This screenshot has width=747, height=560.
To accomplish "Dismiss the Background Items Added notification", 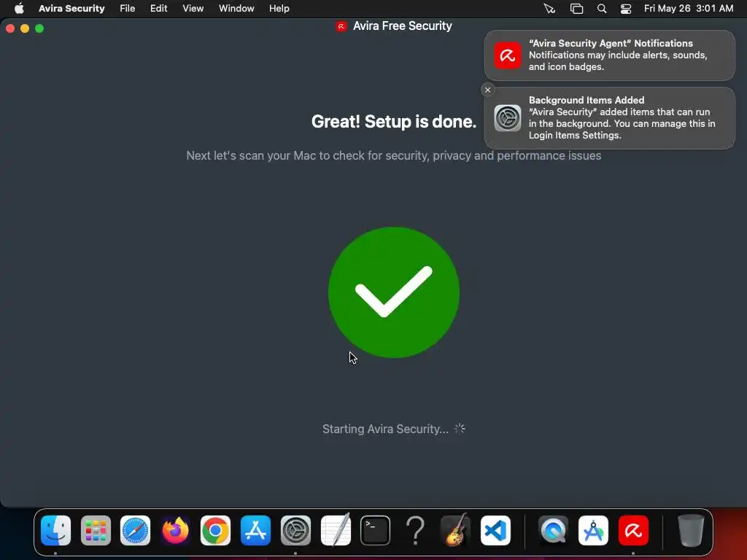I will 487,90.
